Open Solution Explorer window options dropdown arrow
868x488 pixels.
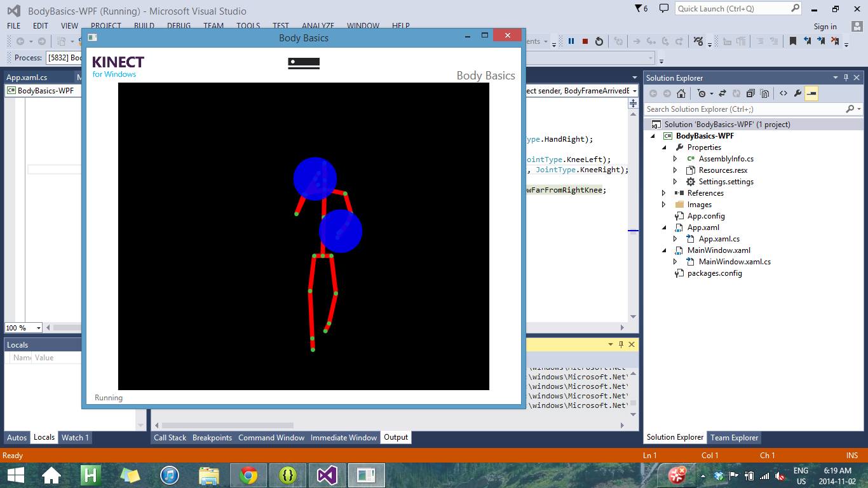[836, 78]
